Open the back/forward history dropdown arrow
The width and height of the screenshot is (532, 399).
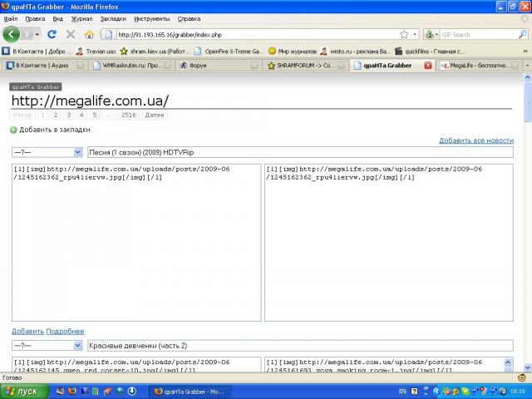(x=37, y=35)
